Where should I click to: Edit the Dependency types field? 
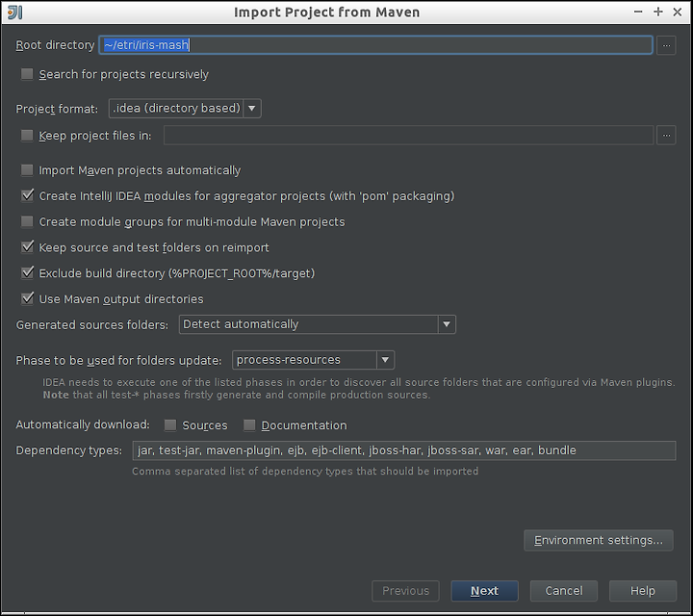tap(404, 450)
